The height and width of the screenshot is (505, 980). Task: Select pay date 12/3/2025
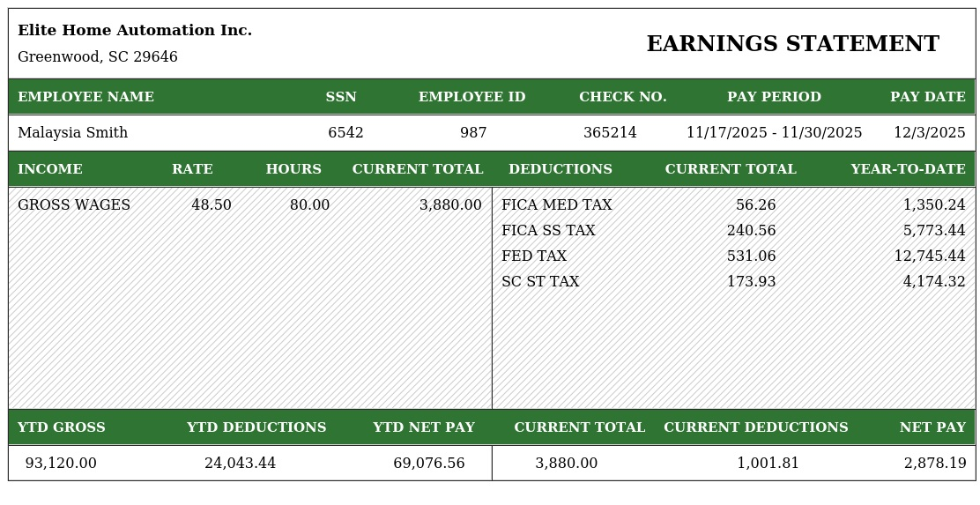[930, 132]
